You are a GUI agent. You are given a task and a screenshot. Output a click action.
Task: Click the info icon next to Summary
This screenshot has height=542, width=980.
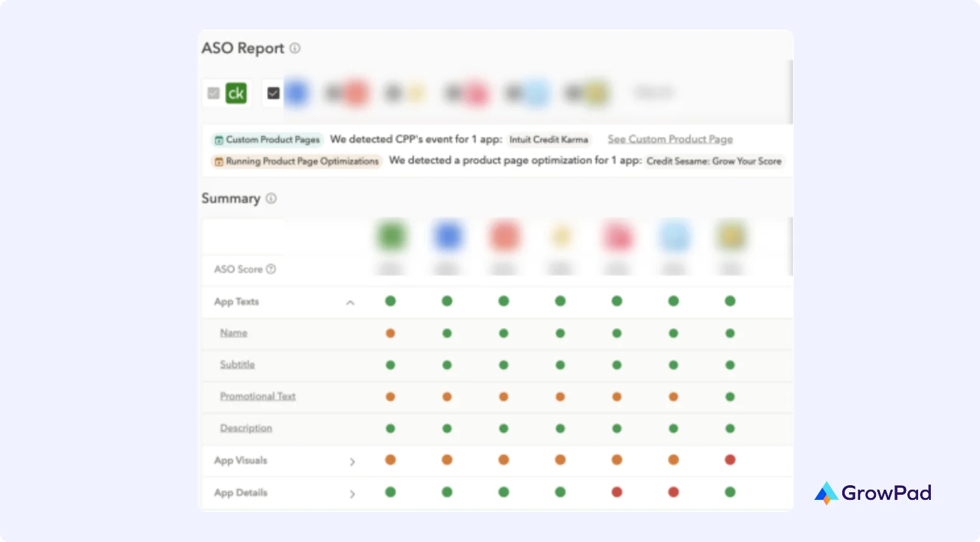coord(271,199)
